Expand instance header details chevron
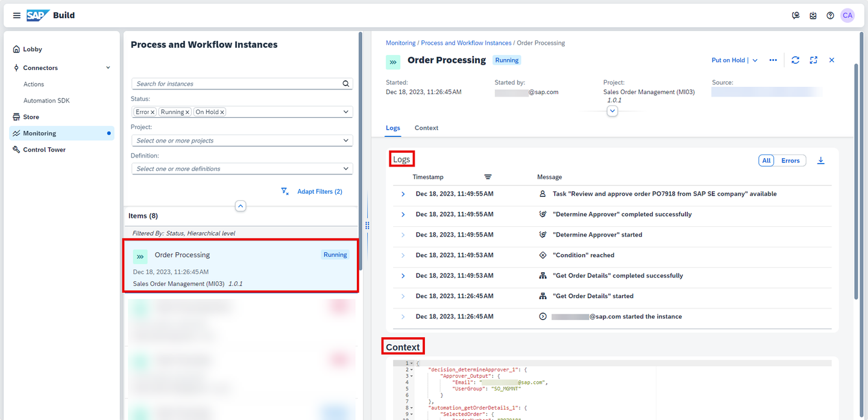The height and width of the screenshot is (420, 868). (612, 111)
